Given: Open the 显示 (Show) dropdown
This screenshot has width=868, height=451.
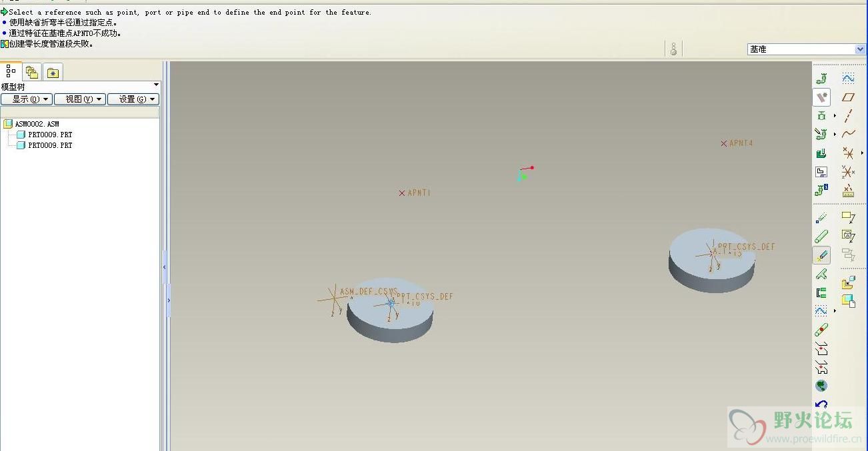Looking at the screenshot, I should point(27,99).
